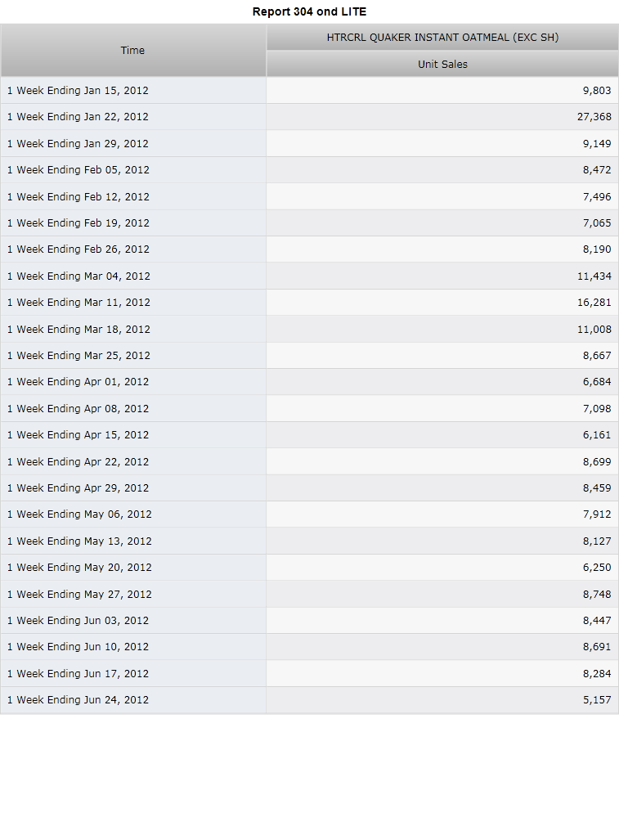Click the Time column header
The width and height of the screenshot is (619, 840).
pyautogui.click(x=132, y=51)
